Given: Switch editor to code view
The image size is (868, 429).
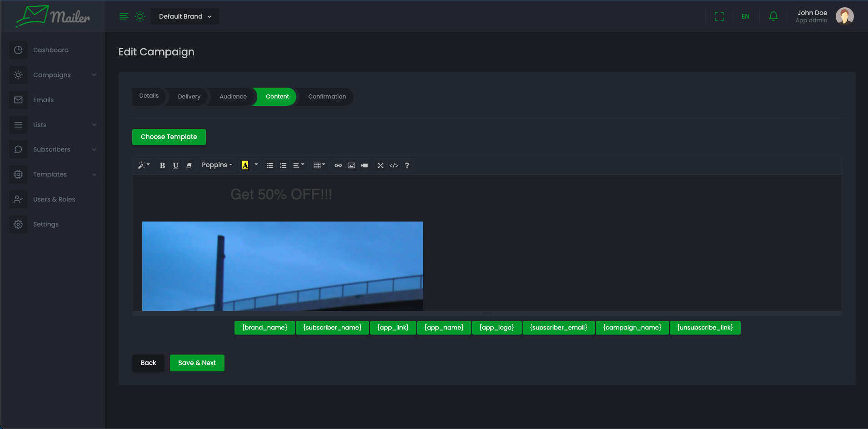Looking at the screenshot, I should click(x=394, y=166).
